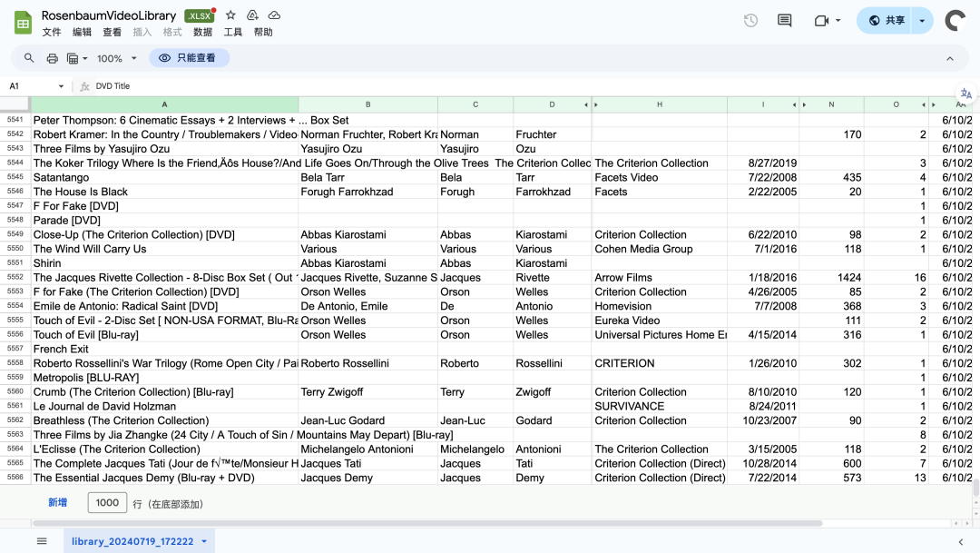Star the RosenbaumVideoLibrary document
The width and height of the screenshot is (980, 553).
click(230, 15)
